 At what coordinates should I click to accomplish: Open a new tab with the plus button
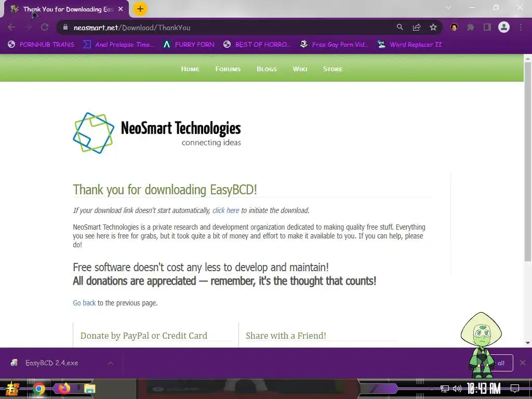[140, 9]
